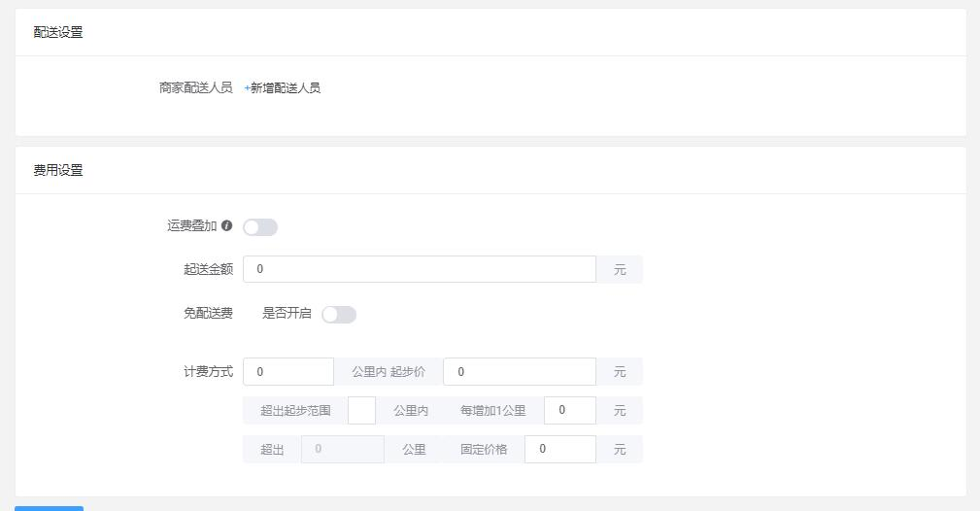Click the 计费方式 field label
The image size is (980, 511).
208,371
